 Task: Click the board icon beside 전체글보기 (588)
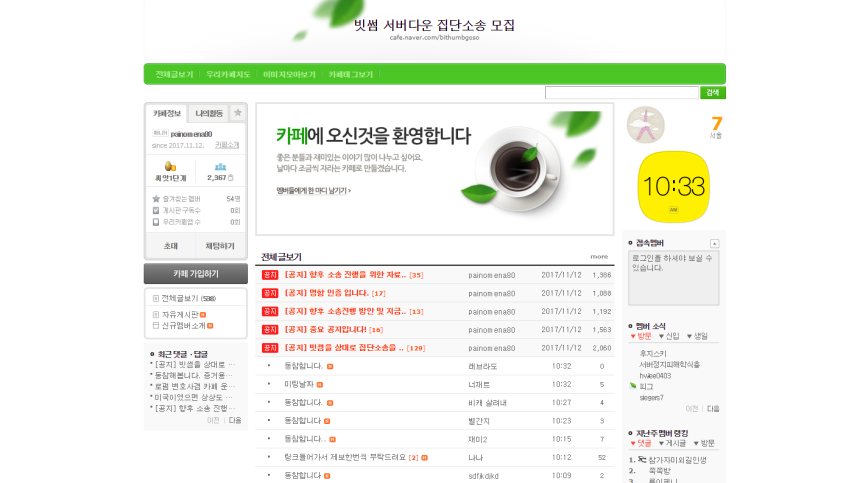pyautogui.click(x=156, y=299)
